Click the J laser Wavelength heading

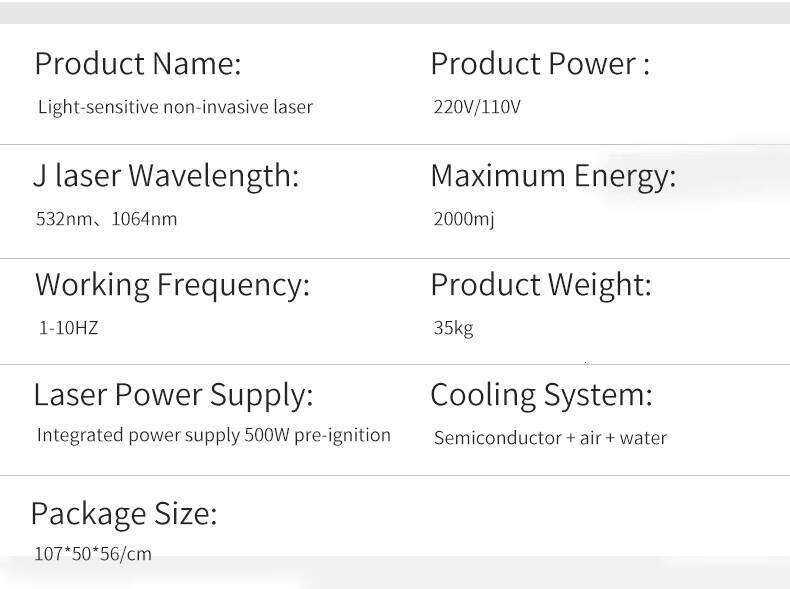[166, 176]
